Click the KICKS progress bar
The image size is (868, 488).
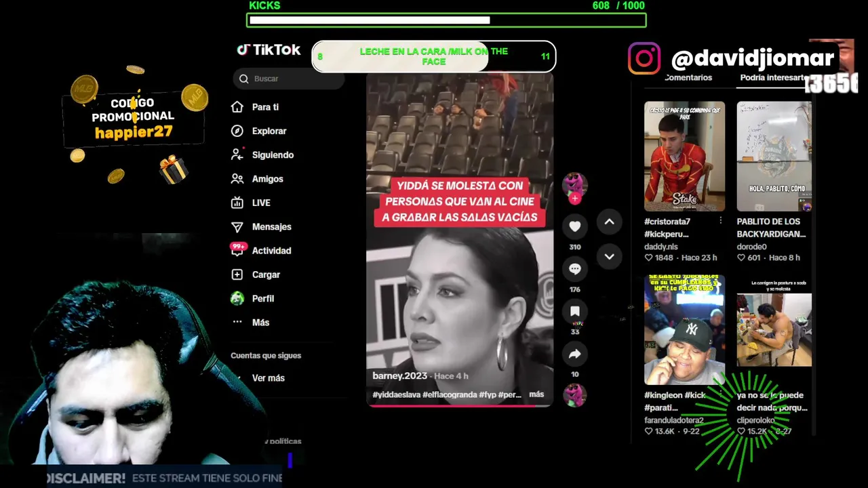tap(446, 20)
